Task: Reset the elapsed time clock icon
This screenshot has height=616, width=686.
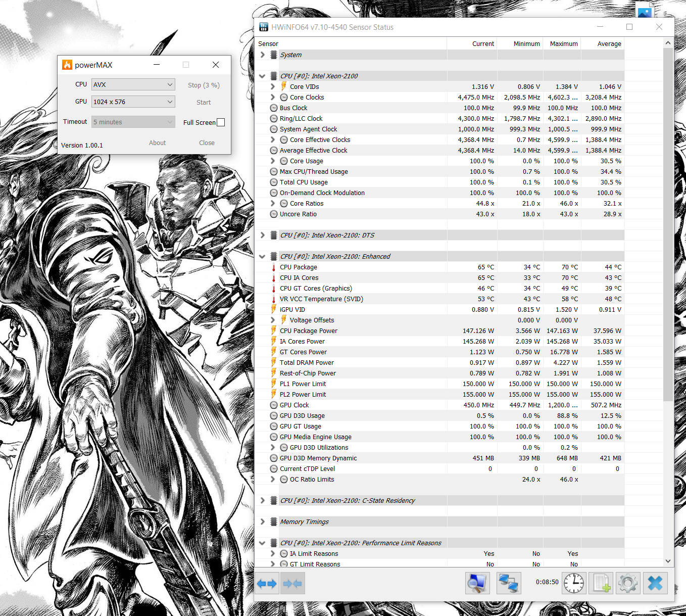Action: pos(574,584)
